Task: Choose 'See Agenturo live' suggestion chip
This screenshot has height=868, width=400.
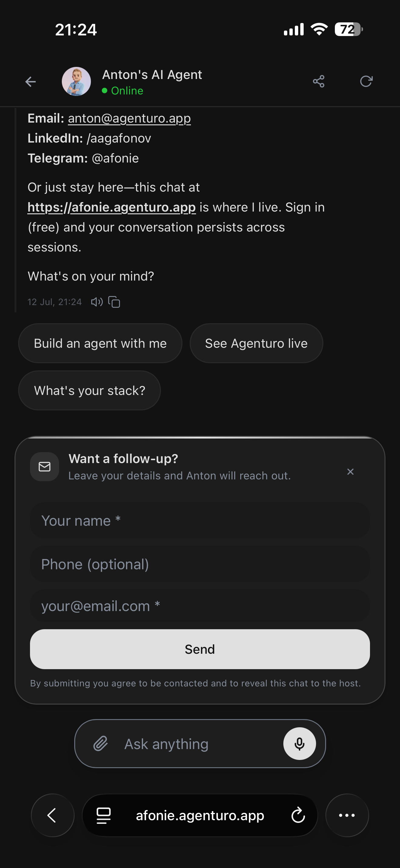Action: pos(256,344)
